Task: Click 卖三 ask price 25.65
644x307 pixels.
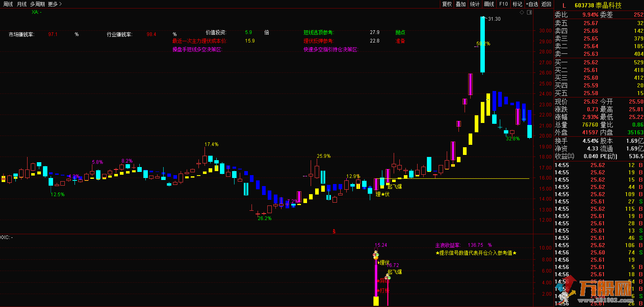Action: [591, 39]
